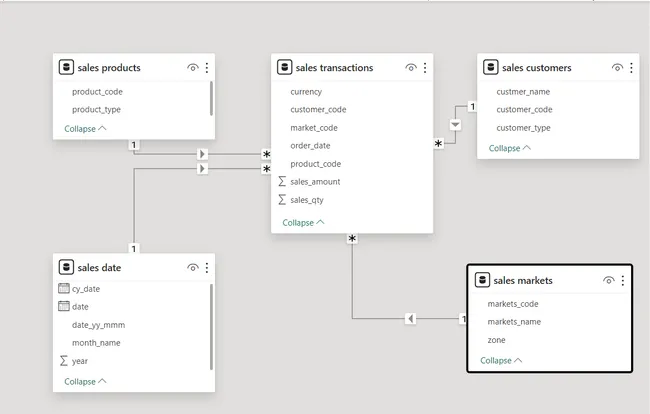This screenshot has height=414, width=650.
Task: Select market_code field in sales transactions
Action: click(x=314, y=128)
